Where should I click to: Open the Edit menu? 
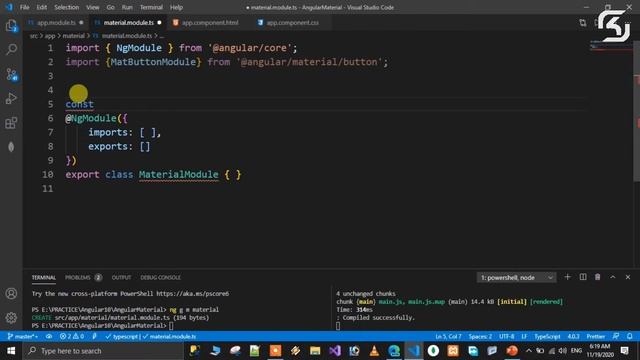click(41, 7)
